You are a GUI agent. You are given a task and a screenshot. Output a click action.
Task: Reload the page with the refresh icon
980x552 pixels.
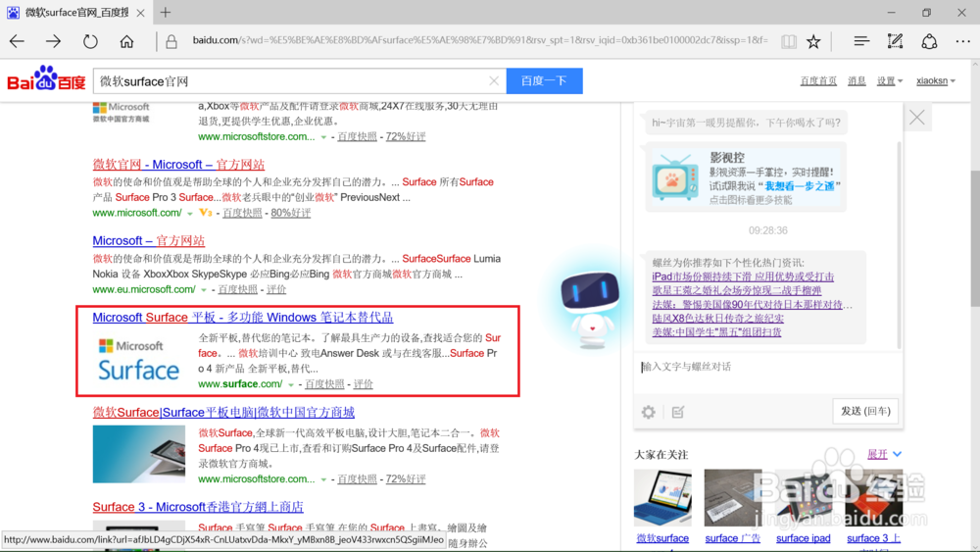[x=90, y=41]
